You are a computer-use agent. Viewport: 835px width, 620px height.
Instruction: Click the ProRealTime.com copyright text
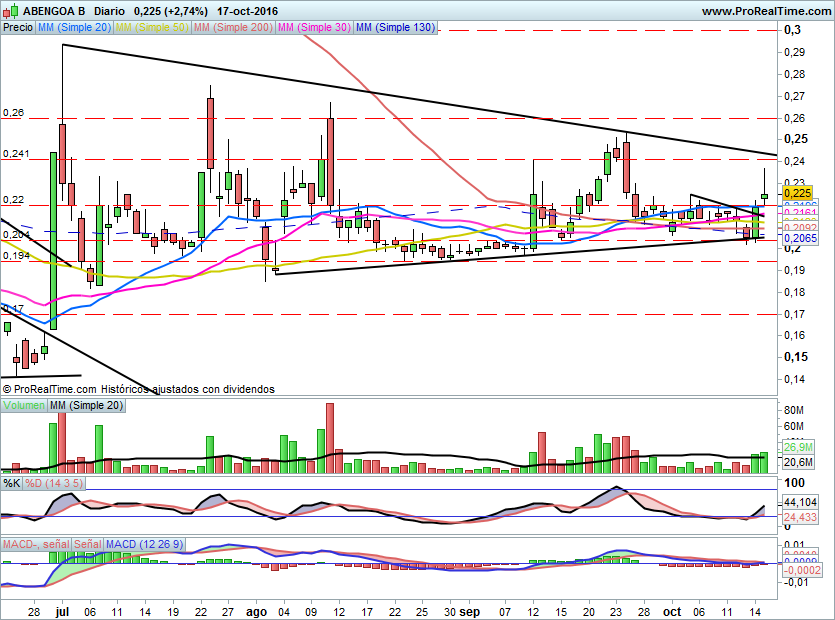pyautogui.click(x=138, y=389)
